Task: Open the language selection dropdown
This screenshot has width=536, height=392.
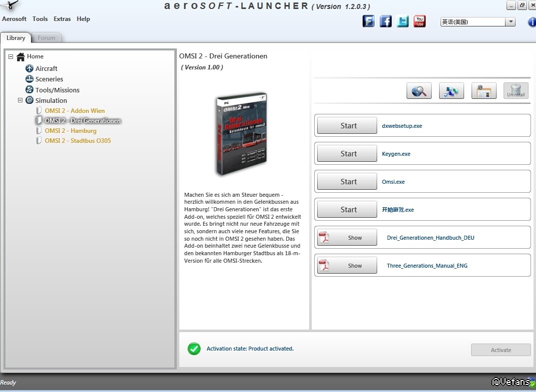Action: (510, 22)
